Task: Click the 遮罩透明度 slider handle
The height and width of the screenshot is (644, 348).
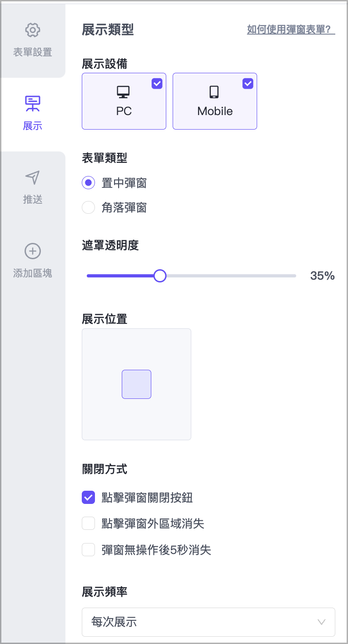Action: [159, 276]
